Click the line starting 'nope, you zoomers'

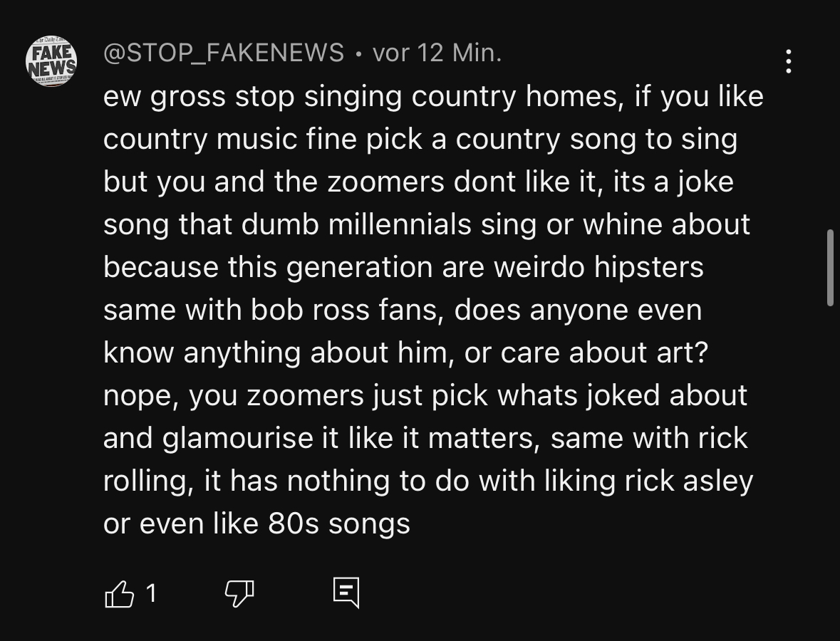(x=425, y=396)
